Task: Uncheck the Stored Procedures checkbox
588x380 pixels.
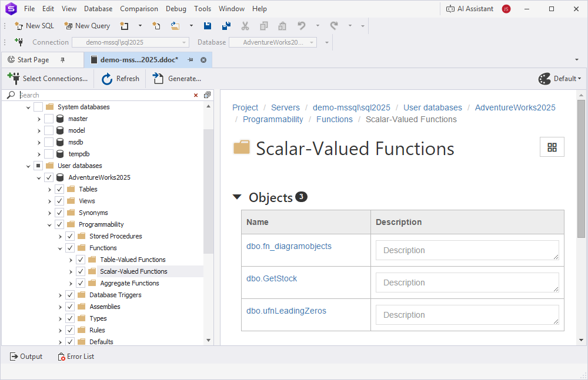Action: tap(70, 236)
